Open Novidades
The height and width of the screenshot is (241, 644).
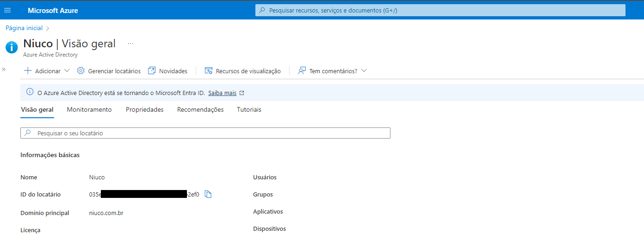click(173, 71)
